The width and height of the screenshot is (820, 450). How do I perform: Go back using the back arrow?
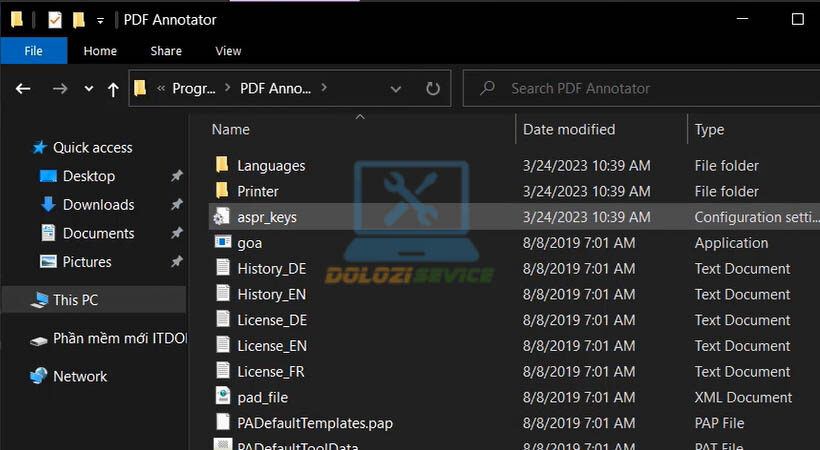(x=23, y=89)
